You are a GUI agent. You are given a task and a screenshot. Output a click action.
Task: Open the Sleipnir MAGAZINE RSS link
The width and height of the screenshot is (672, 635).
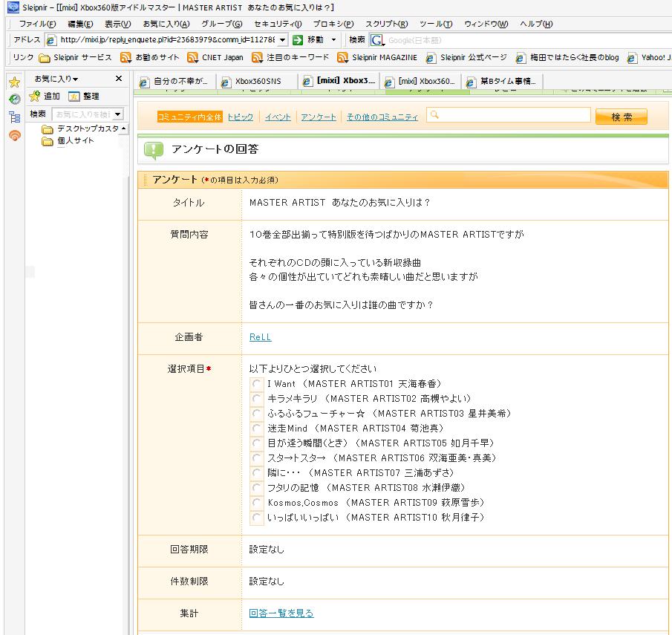[376, 57]
